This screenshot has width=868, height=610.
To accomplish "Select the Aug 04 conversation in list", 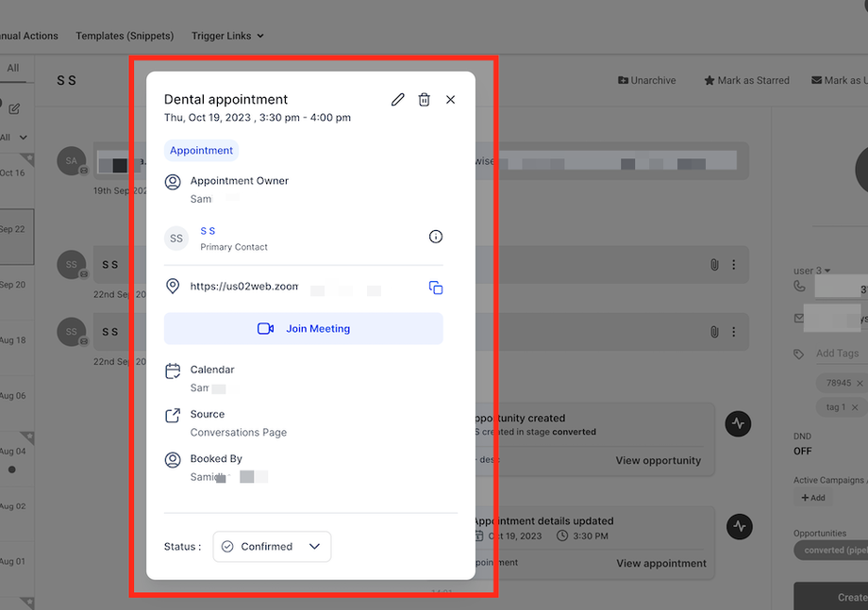I will tap(17, 458).
